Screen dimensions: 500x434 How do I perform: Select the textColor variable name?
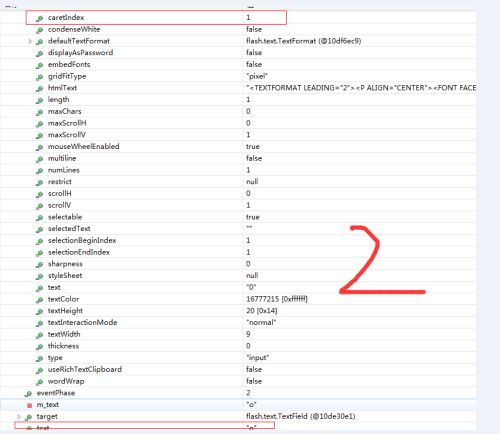click(x=63, y=299)
